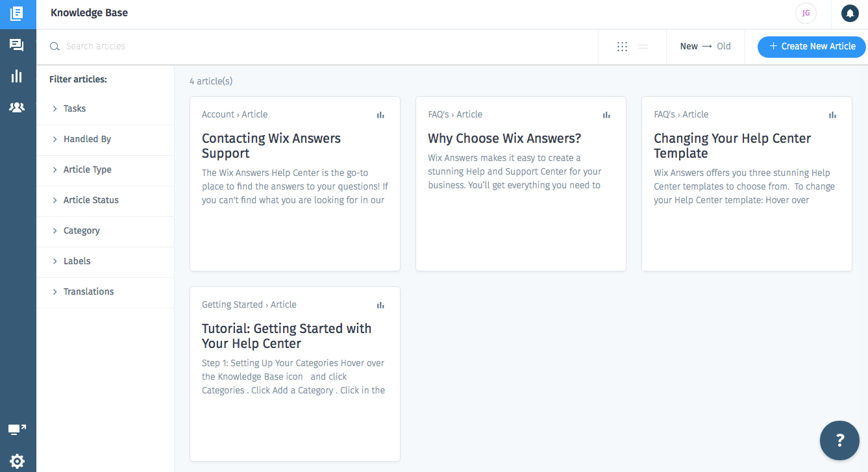
Task: Click the Changing Your Help Center Template description
Action: (x=744, y=186)
